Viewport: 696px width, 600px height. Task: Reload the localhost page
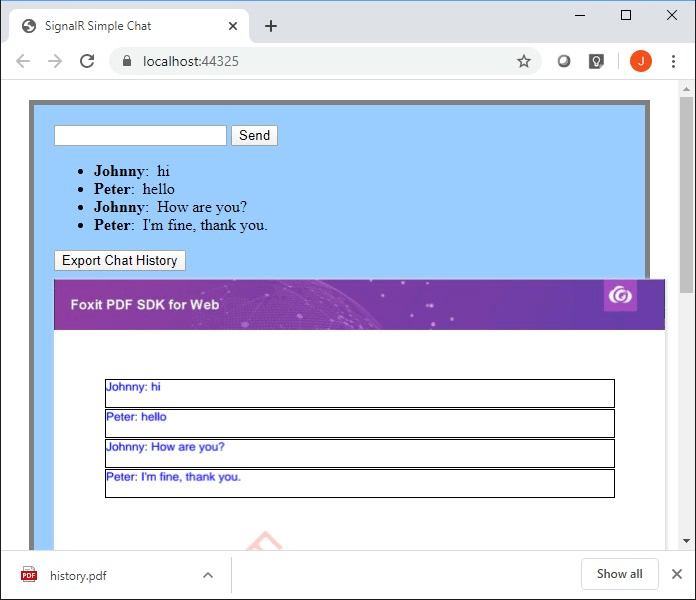coord(87,61)
